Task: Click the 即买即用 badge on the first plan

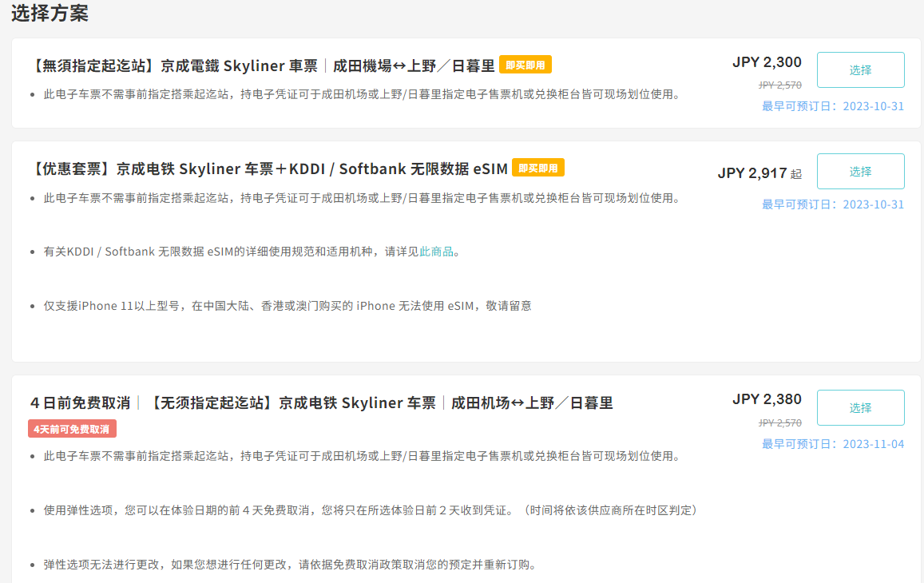Action: pos(525,65)
